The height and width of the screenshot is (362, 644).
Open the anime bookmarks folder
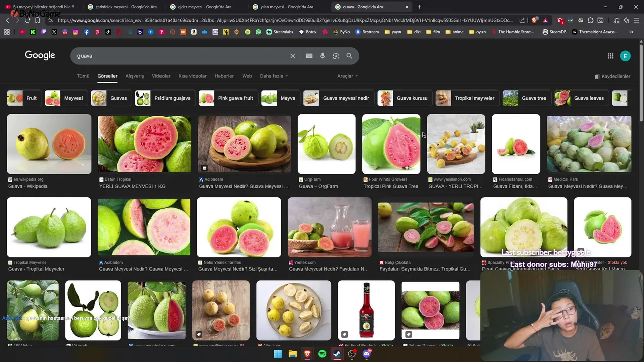click(x=454, y=32)
